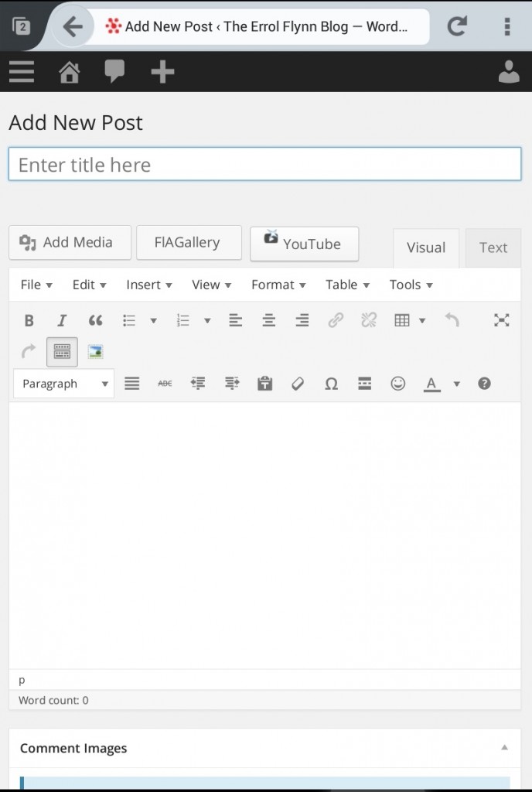Align text right
Viewport: 532px width, 792px height.
click(x=302, y=320)
